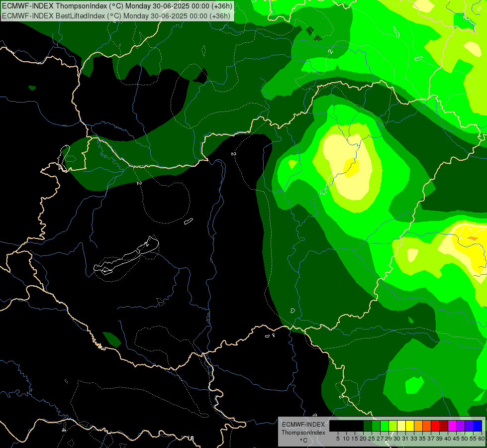Click the legend tick label 45
487x448 pixels.
[x=456, y=439]
